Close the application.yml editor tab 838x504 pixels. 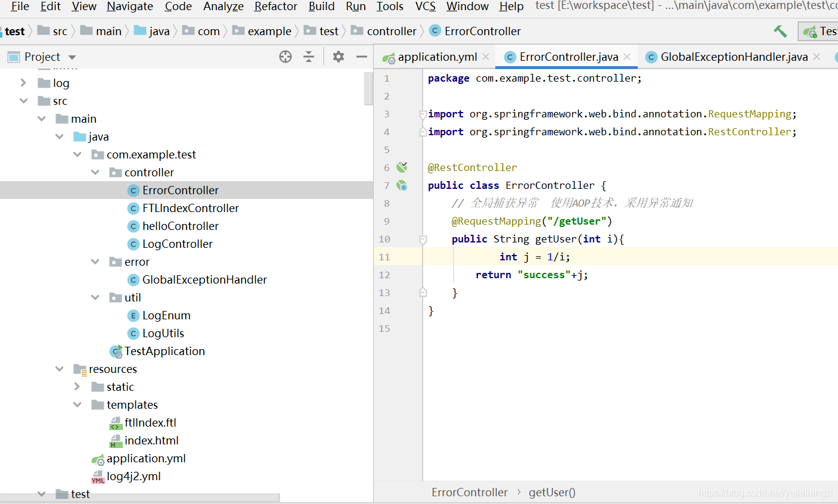[486, 57]
